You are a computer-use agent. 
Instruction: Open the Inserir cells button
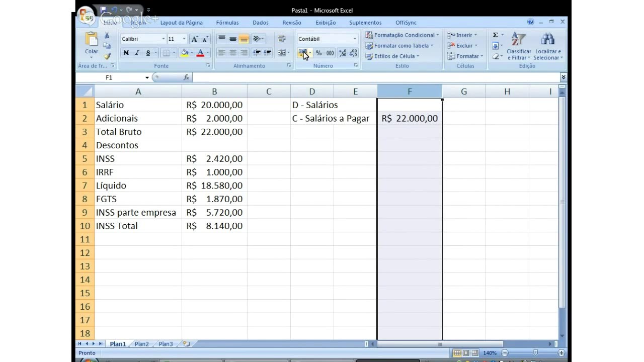click(x=462, y=35)
